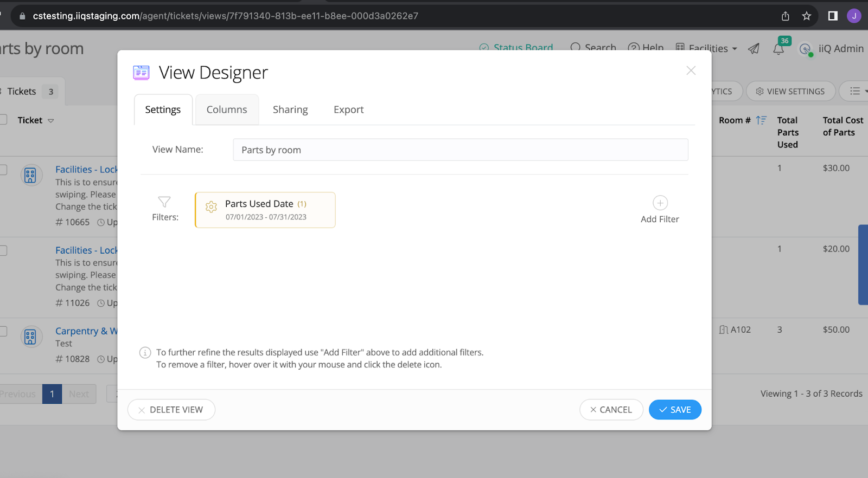Open the Chrome profile J avatar
This screenshot has width=868, height=478.
pos(854,16)
